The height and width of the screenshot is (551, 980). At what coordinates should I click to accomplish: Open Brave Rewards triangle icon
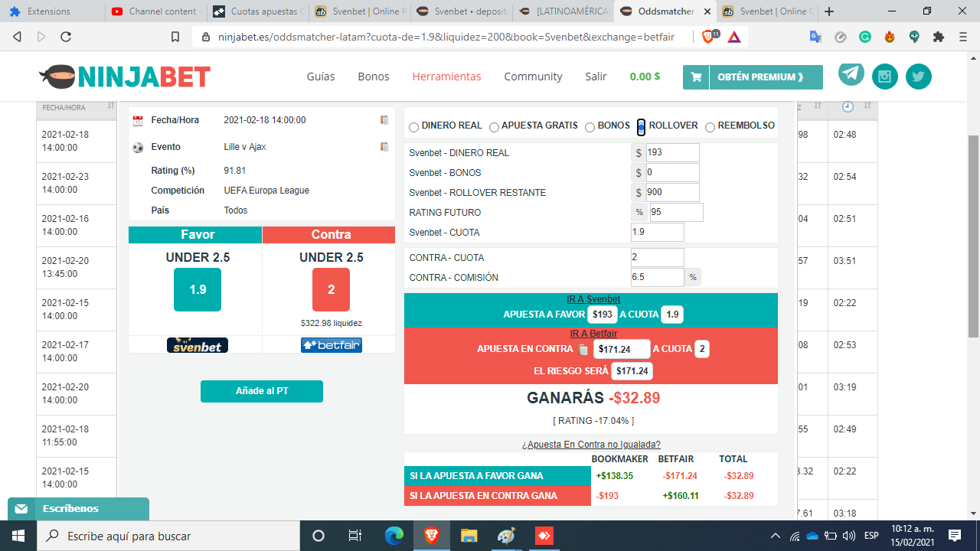[x=733, y=37]
